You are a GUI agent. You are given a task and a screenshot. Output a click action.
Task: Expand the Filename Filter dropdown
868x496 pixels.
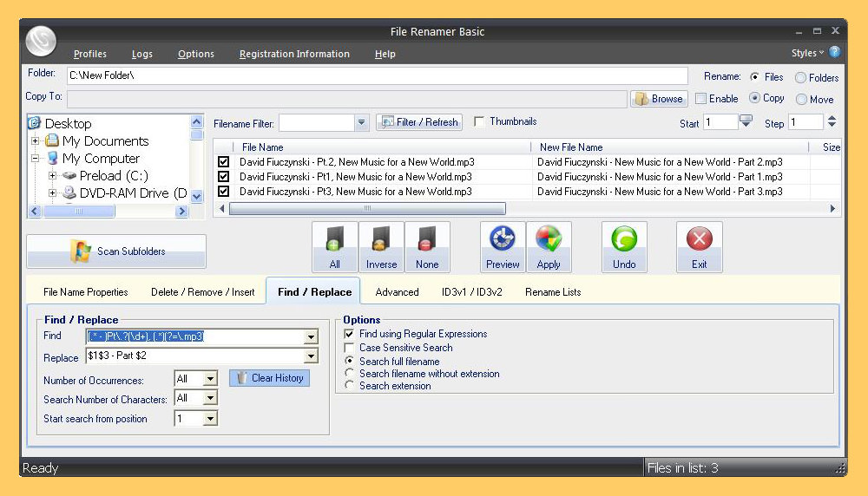click(362, 123)
